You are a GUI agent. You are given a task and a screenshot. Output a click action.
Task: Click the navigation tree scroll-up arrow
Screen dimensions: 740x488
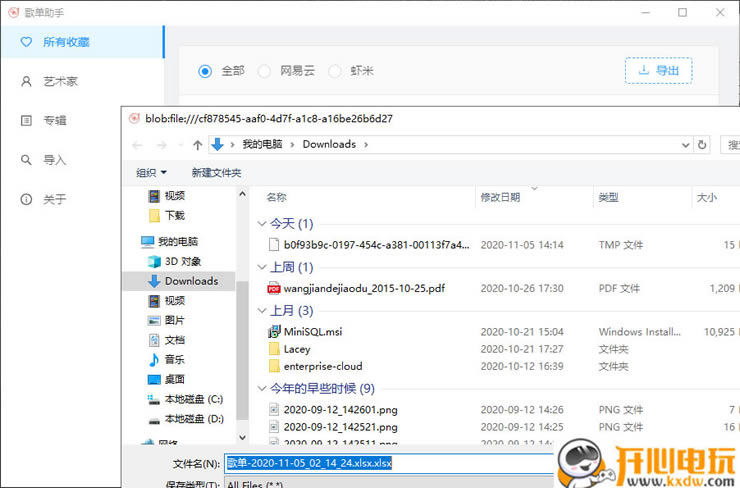(242, 194)
